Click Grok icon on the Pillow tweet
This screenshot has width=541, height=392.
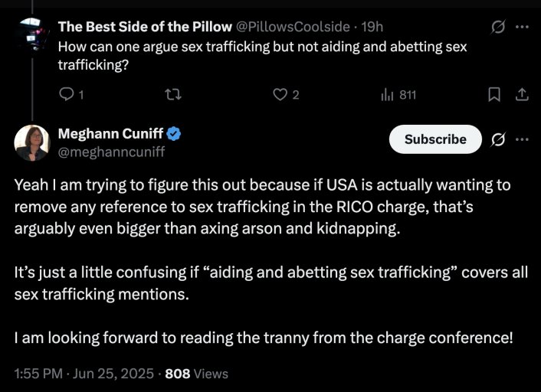pyautogui.click(x=498, y=28)
